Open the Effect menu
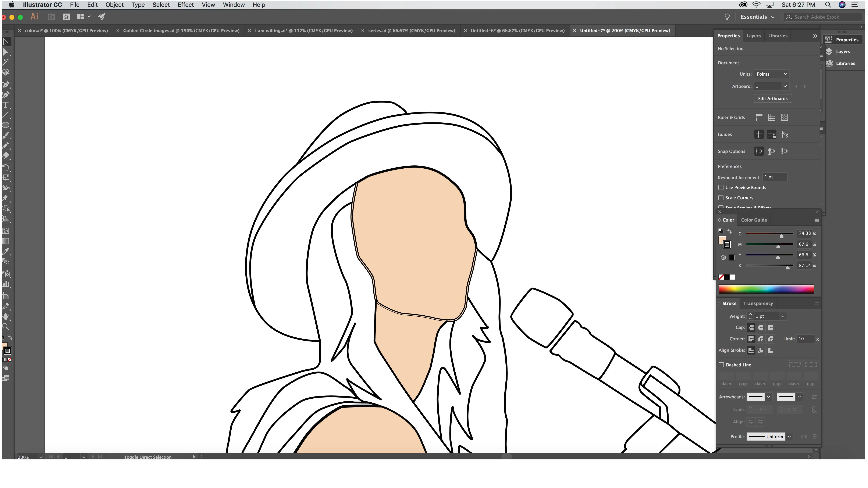Screen dimensions: 868x488 point(185,5)
